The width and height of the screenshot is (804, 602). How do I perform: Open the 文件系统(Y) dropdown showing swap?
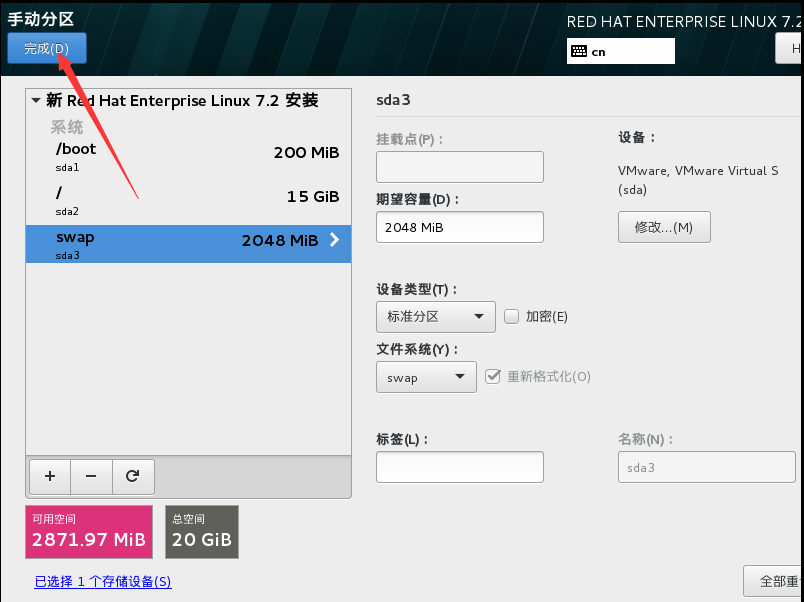[426, 377]
